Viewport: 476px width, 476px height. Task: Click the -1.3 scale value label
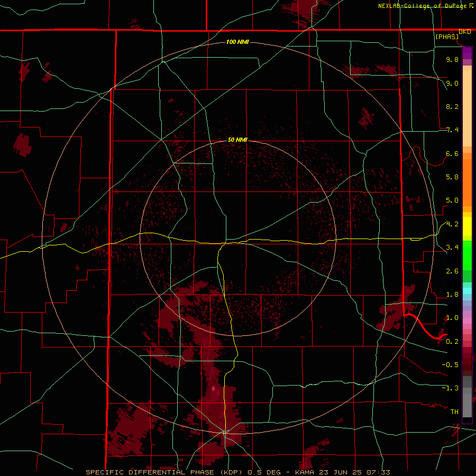pos(450,388)
